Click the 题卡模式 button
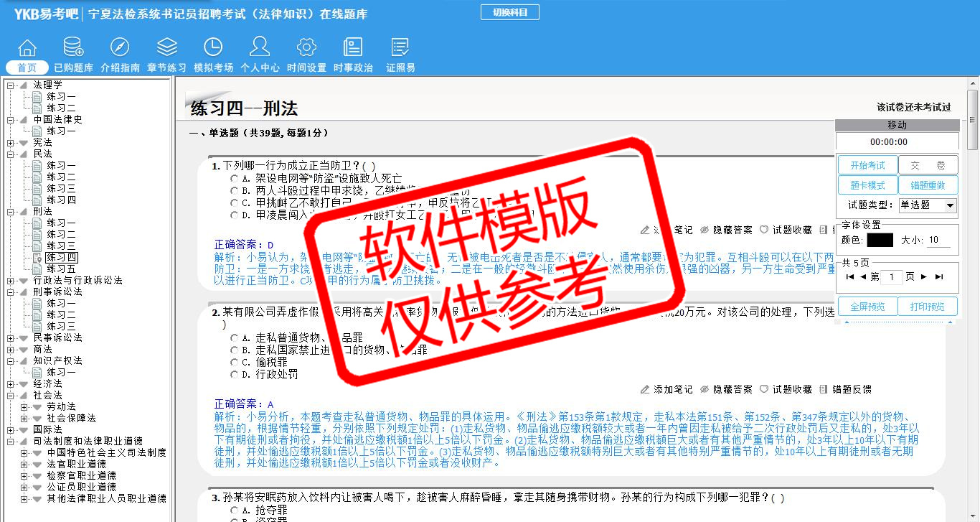The image size is (980, 522). [x=867, y=185]
